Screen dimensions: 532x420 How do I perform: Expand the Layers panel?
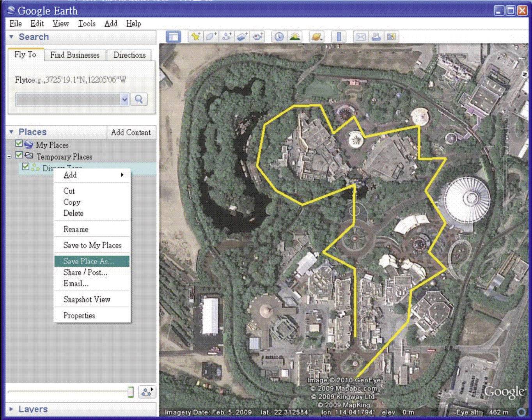point(11,409)
